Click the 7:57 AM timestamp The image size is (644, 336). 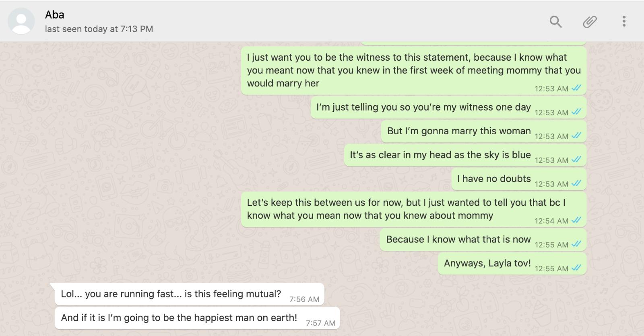click(x=320, y=323)
